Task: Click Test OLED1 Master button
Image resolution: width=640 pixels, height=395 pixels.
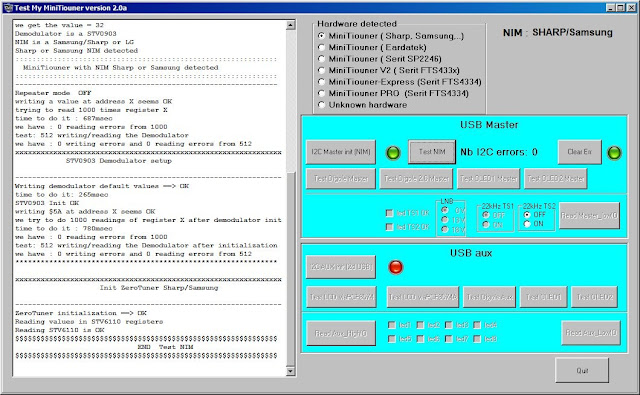Action: (x=489, y=179)
